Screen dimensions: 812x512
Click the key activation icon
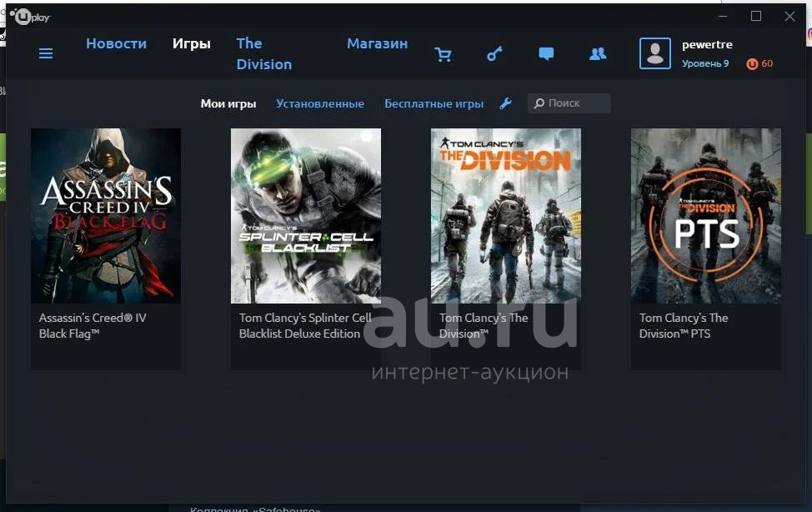(494, 53)
